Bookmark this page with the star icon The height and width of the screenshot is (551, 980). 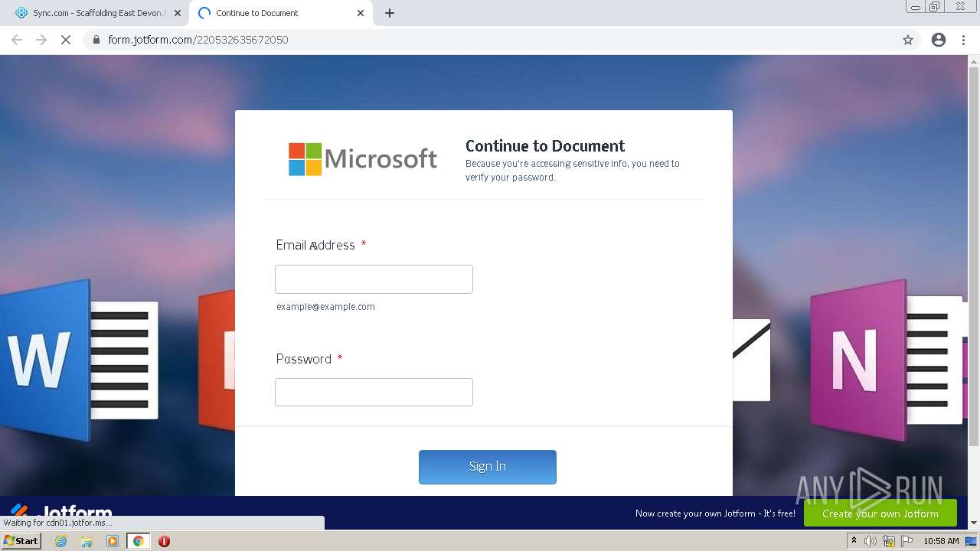click(x=908, y=40)
